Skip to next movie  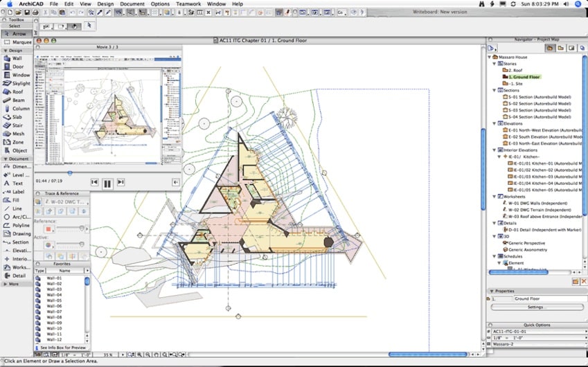121,182
